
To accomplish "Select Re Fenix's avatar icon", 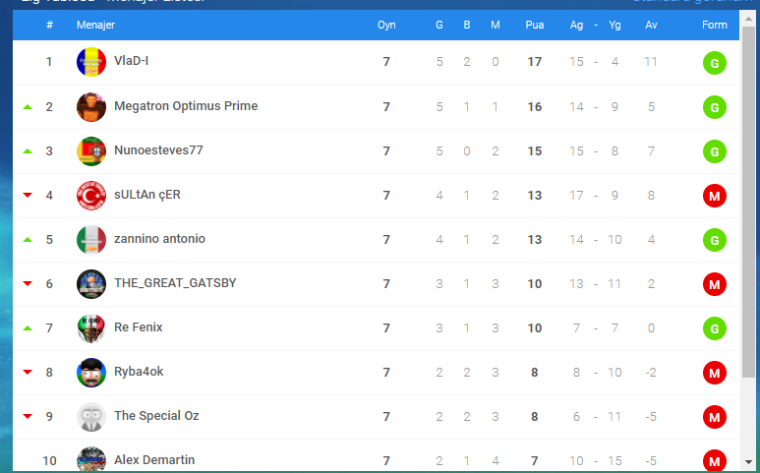I will [91, 328].
